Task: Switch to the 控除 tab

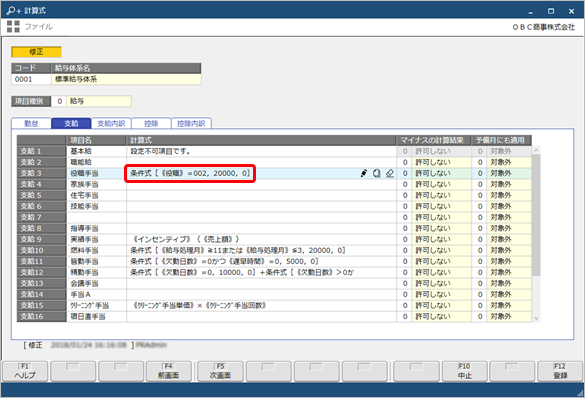Action: [x=151, y=123]
